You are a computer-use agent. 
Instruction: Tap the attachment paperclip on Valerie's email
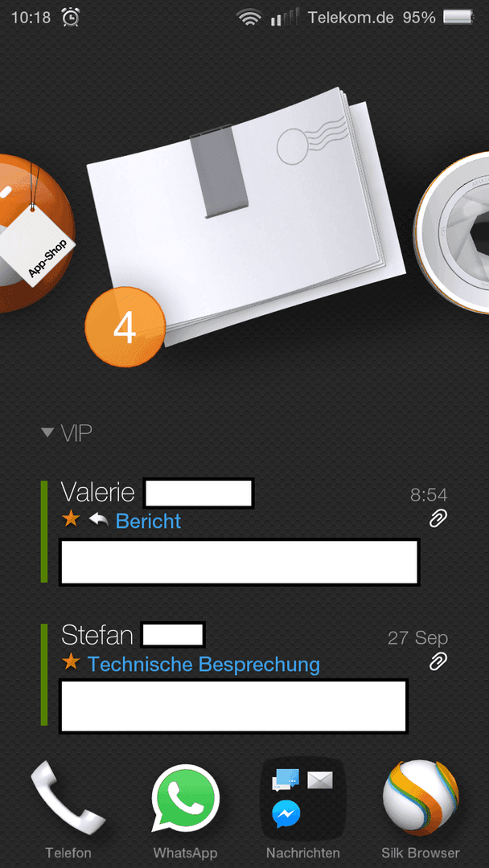tap(438, 518)
